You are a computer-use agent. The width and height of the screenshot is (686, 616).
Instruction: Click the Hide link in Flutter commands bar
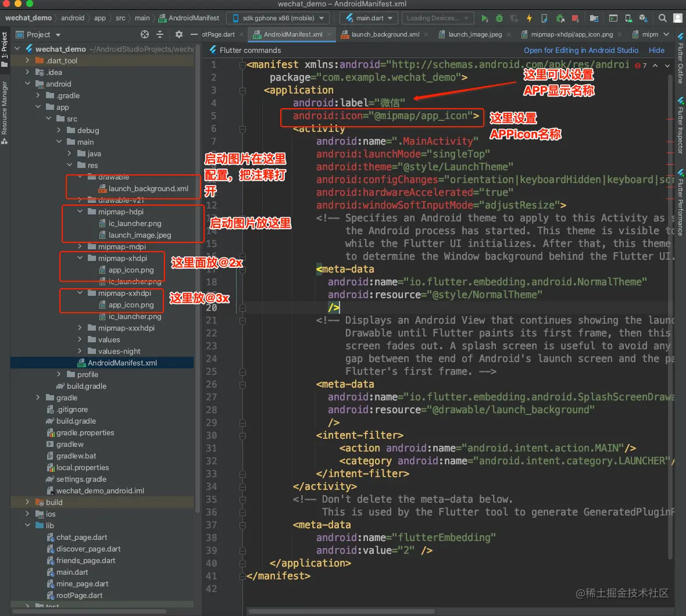pos(656,50)
